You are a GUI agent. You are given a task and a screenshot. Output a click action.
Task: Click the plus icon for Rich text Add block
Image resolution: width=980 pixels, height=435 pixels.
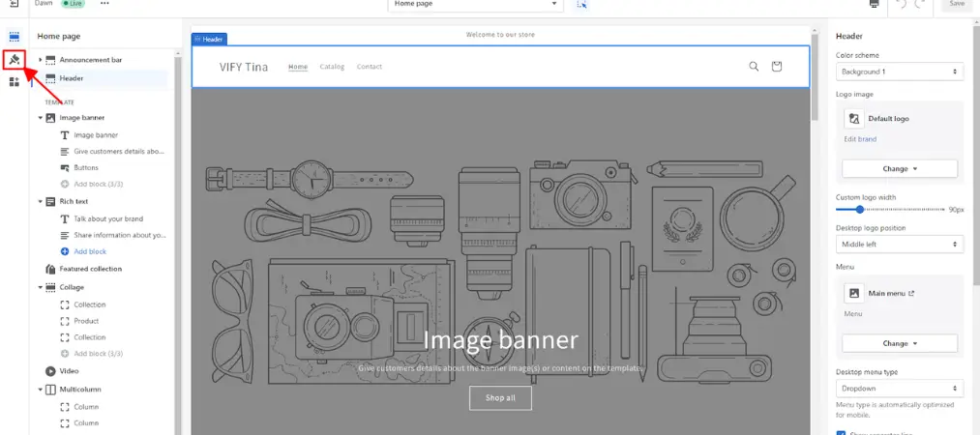pos(65,251)
